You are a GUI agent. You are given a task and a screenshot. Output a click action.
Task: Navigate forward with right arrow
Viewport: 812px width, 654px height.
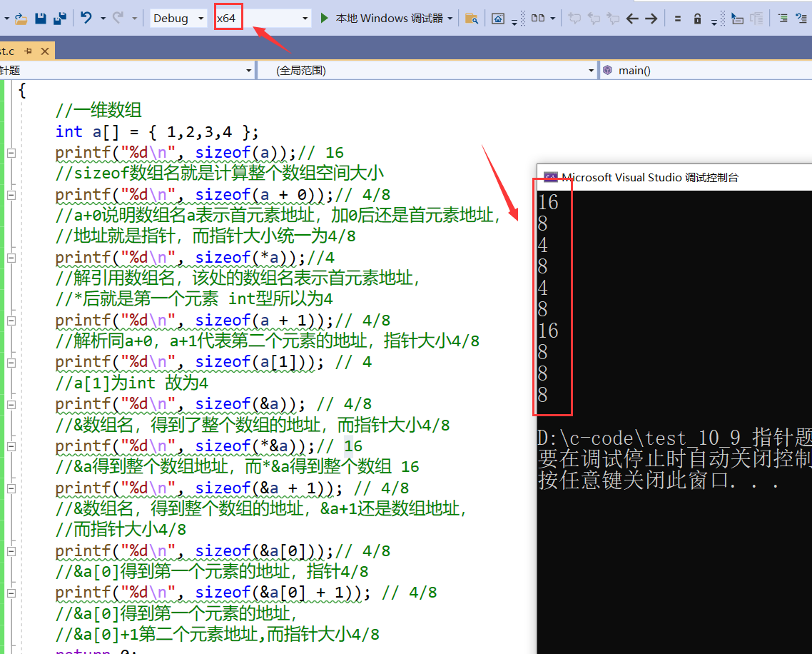[x=651, y=19]
